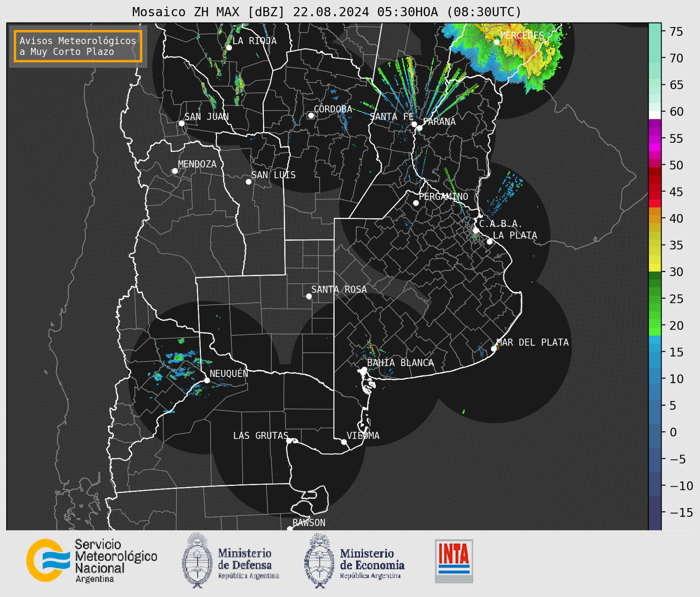Click the Paraná city marker dot
This screenshot has width=700, height=597.
click(420, 128)
